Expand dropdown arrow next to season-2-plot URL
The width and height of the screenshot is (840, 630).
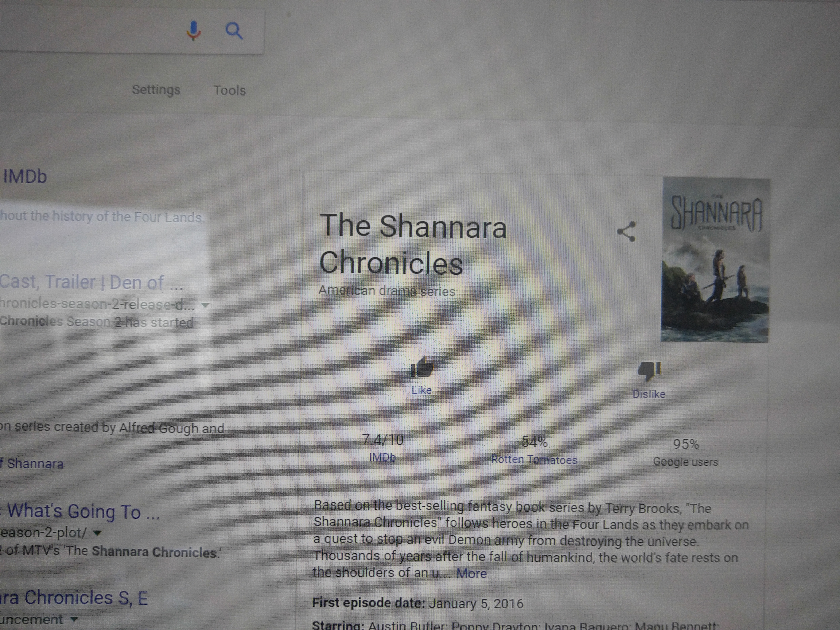tap(98, 533)
